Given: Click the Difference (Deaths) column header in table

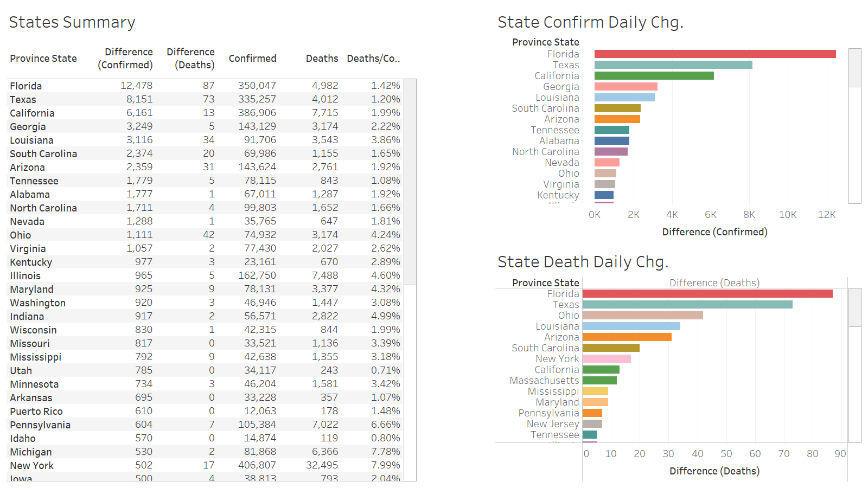Looking at the screenshot, I should pyautogui.click(x=190, y=59).
